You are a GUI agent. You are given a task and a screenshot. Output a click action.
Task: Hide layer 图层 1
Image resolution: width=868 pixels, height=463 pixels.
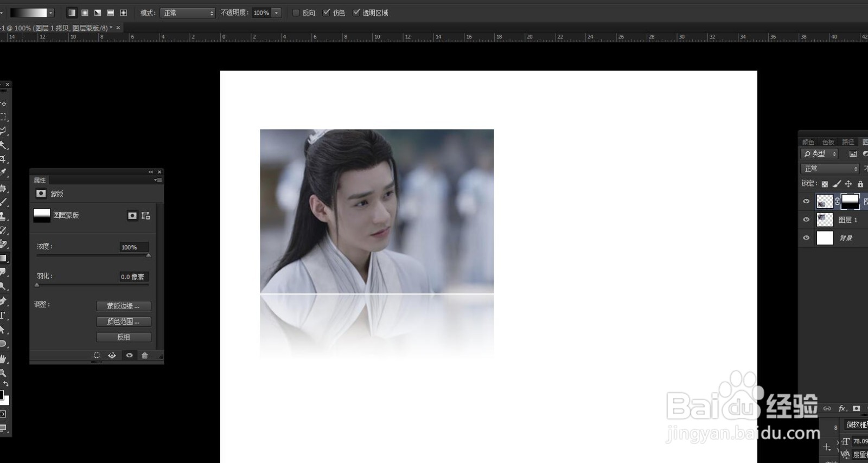[806, 220]
